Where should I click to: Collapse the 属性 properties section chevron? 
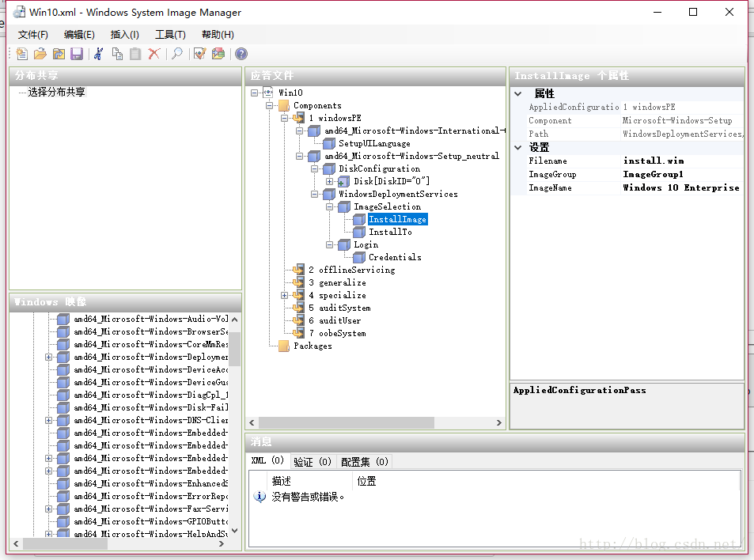518,94
